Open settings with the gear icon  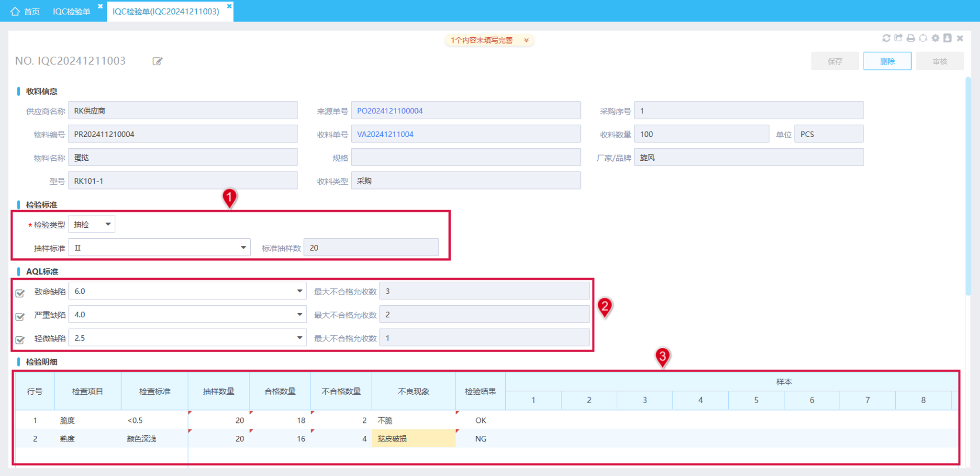coord(935,38)
